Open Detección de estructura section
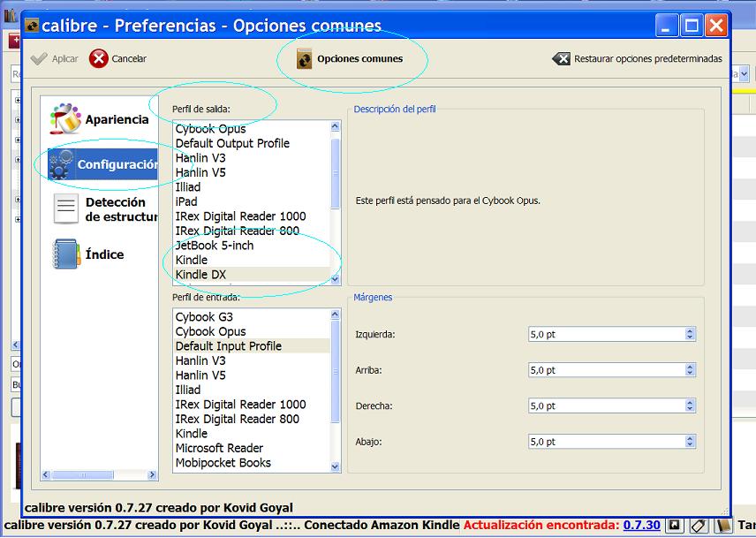Image resolution: width=756 pixels, height=538 pixels. tap(104, 209)
